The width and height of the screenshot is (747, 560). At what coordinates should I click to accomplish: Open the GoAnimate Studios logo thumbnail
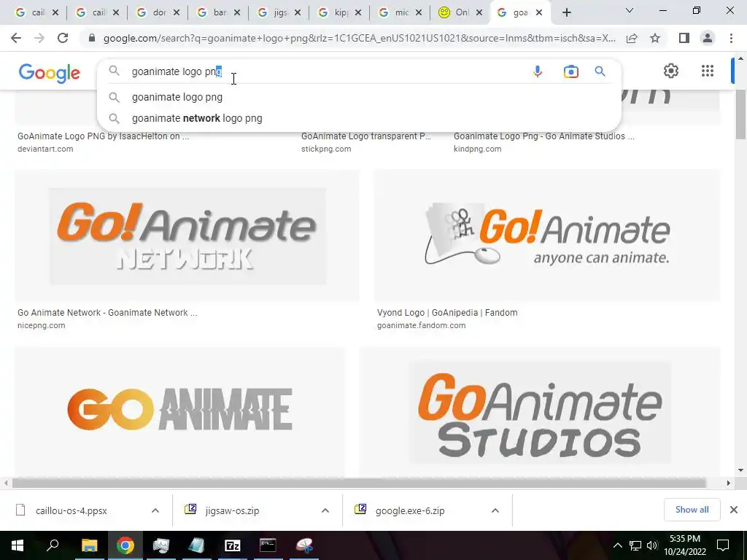pos(540,411)
